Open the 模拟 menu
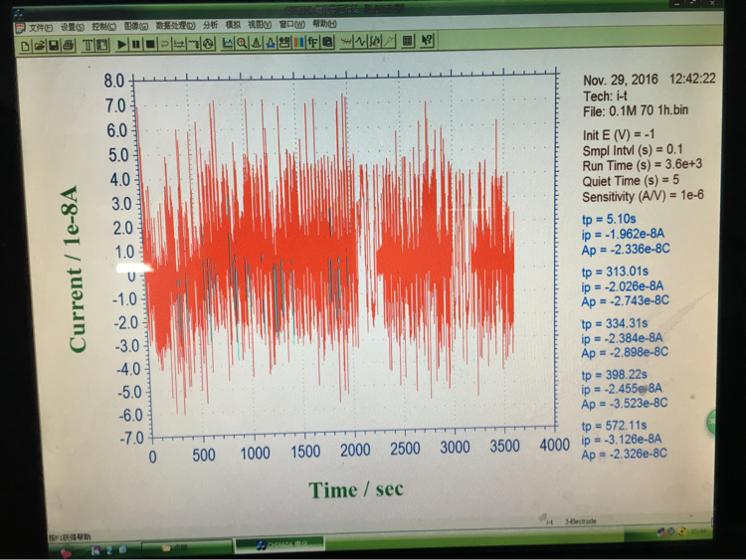 tap(233, 25)
